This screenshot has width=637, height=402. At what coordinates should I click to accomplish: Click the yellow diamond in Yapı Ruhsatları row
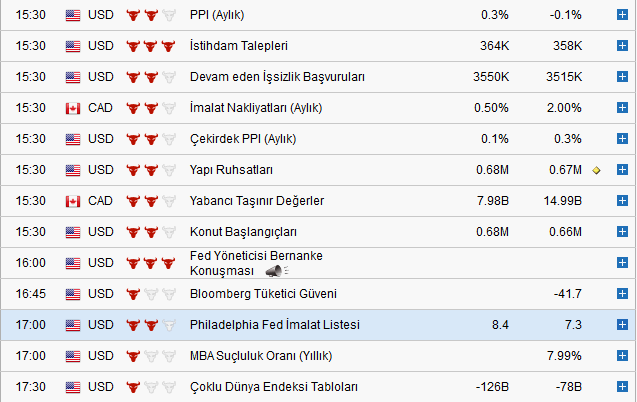point(596,170)
